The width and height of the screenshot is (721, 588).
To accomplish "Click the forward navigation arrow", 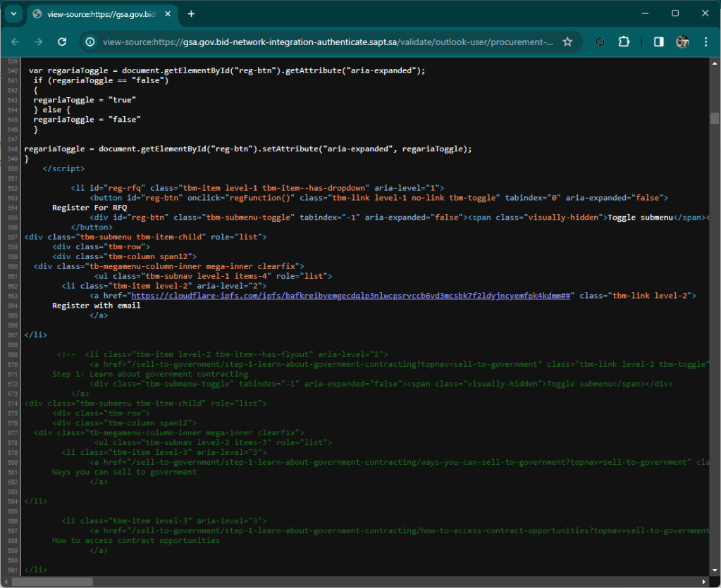I will 39,42.
